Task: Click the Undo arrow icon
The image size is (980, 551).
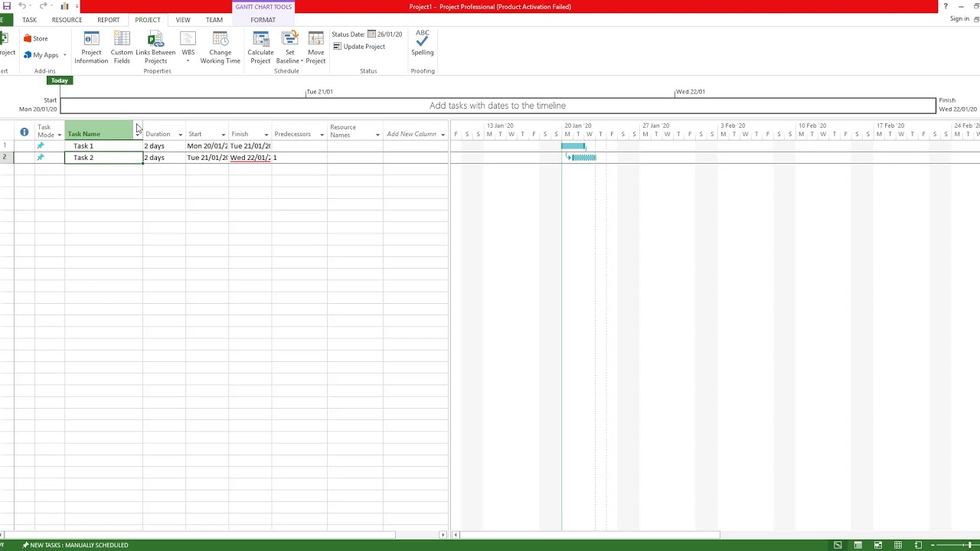Action: pyautogui.click(x=22, y=6)
